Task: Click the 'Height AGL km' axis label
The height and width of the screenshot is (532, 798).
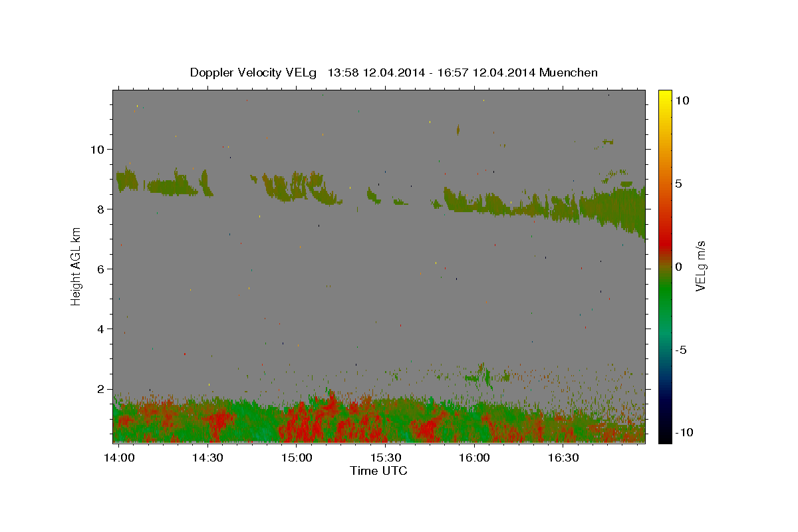Action: (76, 266)
